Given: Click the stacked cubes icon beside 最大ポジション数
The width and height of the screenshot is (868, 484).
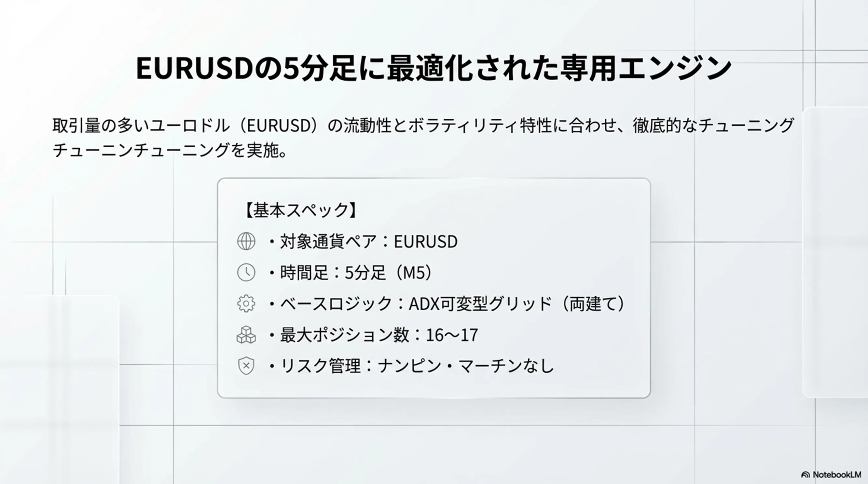Looking at the screenshot, I should pyautogui.click(x=246, y=334).
